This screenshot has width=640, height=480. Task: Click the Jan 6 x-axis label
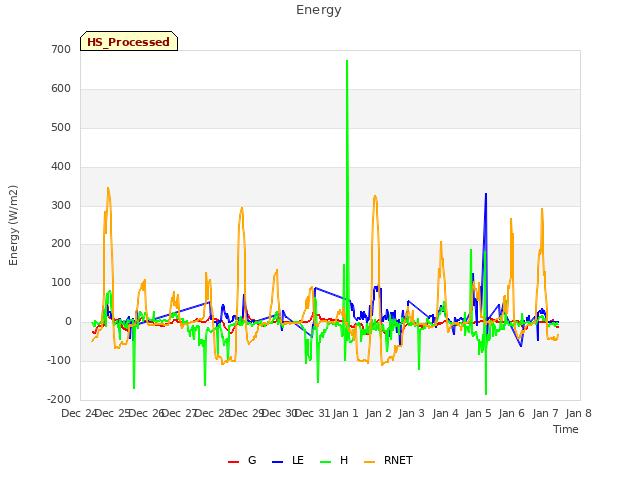point(511,413)
